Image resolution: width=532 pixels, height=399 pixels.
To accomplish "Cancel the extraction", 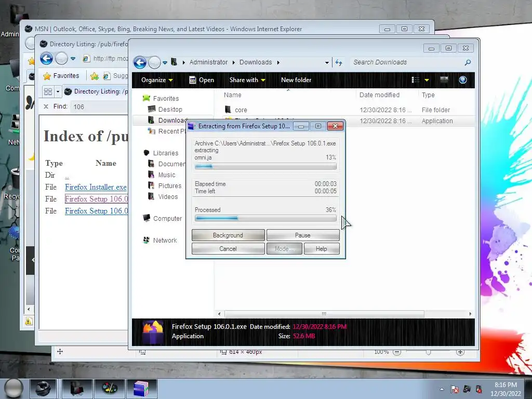I will click(x=228, y=249).
